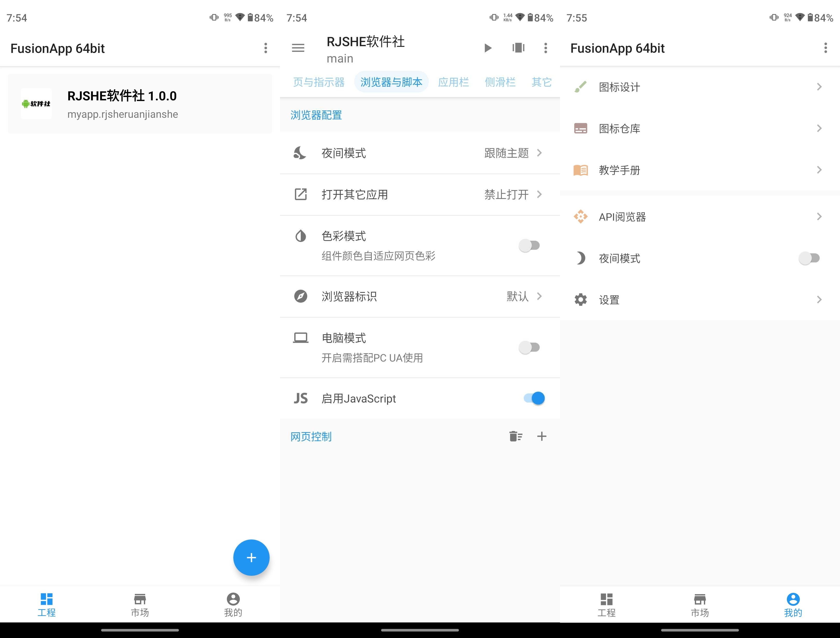The width and height of the screenshot is (840, 638).
Task: Switch to 浏览器与脚本 tab
Action: coord(391,82)
